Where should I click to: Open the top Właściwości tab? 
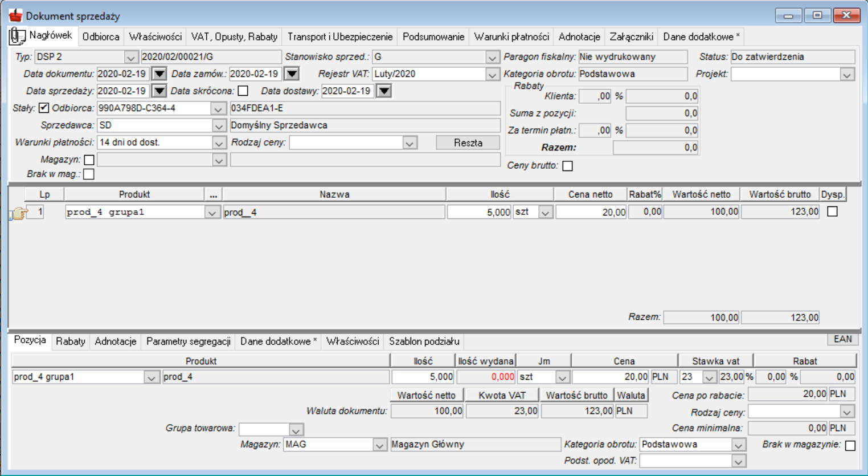coord(155,36)
